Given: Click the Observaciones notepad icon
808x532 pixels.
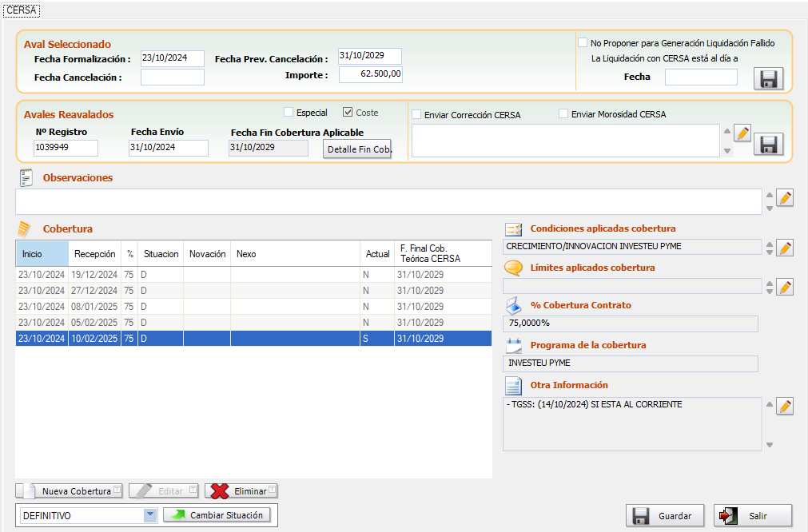Looking at the screenshot, I should (x=26, y=177).
